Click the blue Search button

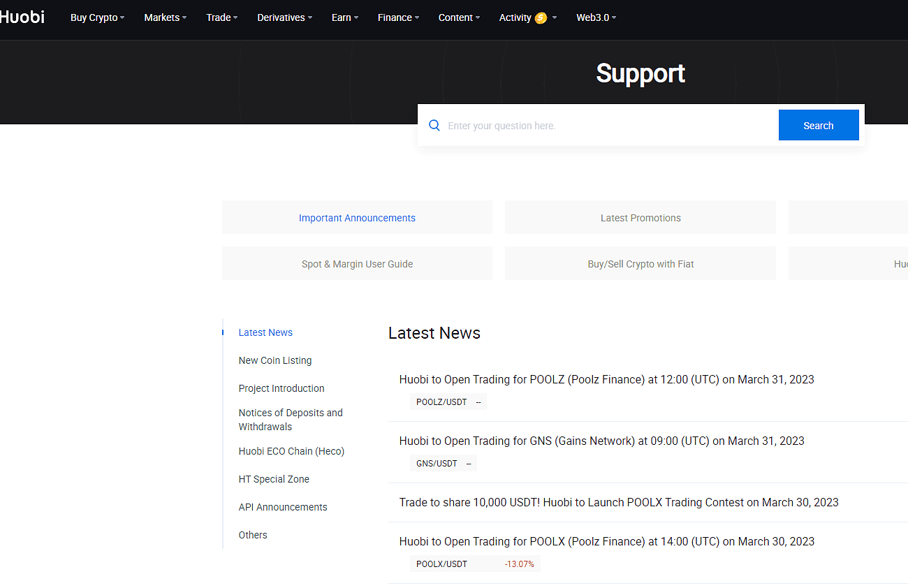(x=819, y=125)
